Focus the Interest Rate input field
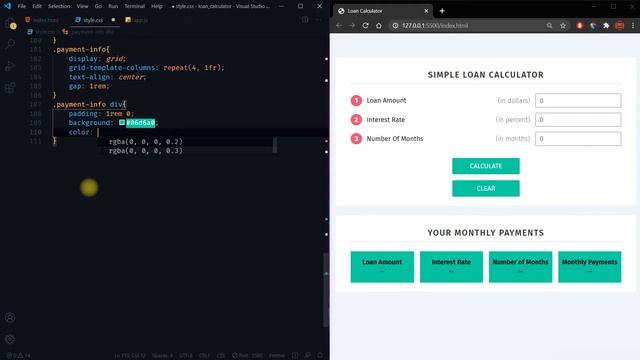The width and height of the screenshot is (640, 360). [x=578, y=120]
